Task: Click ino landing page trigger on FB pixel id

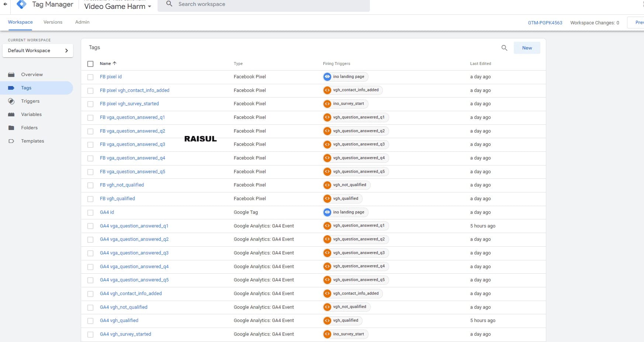Action: click(345, 77)
